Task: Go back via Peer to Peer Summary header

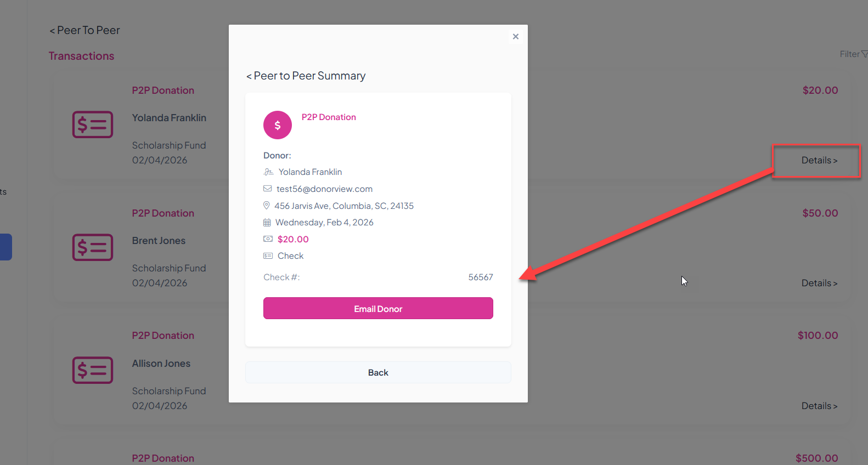Action: pos(306,76)
